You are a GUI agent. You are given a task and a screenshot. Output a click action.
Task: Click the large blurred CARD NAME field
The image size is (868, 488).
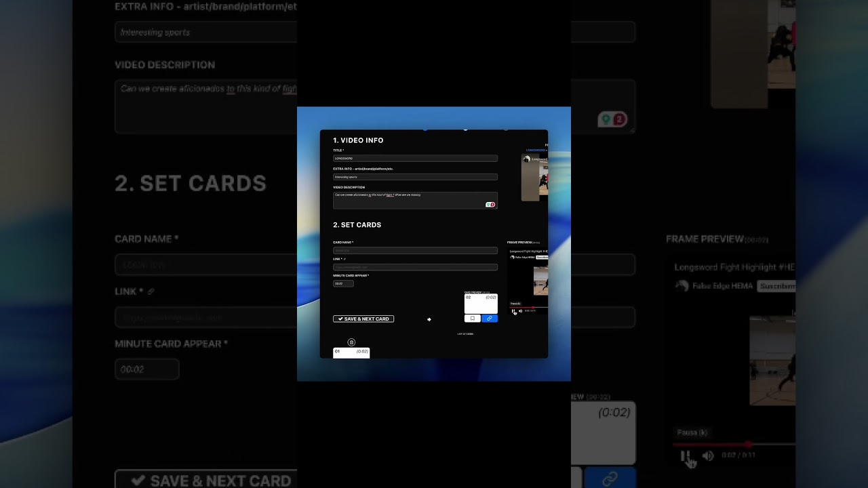pos(206,264)
